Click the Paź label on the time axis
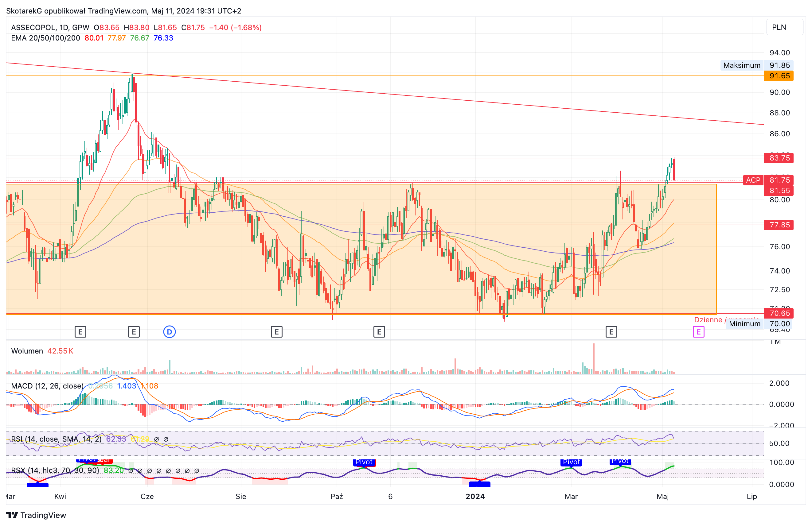812x526 pixels. [336, 496]
